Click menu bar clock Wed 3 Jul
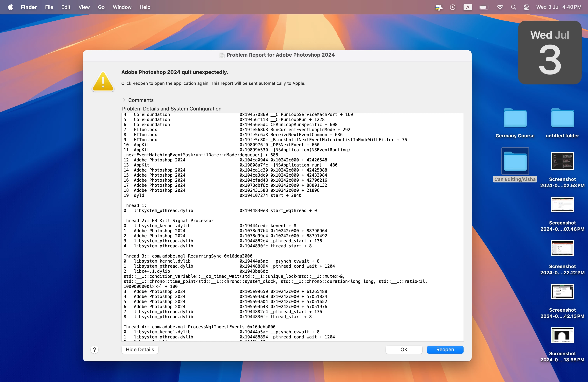588x382 pixels. (x=558, y=7)
